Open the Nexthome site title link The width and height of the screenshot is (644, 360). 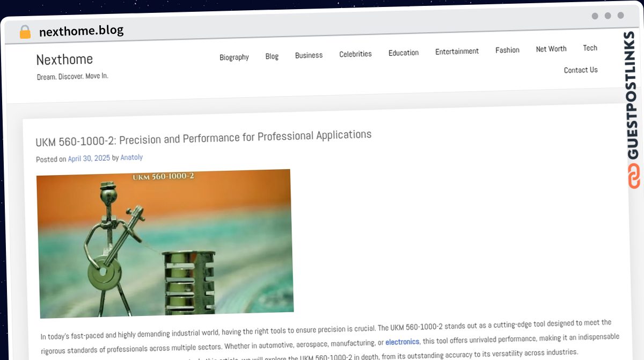point(64,59)
